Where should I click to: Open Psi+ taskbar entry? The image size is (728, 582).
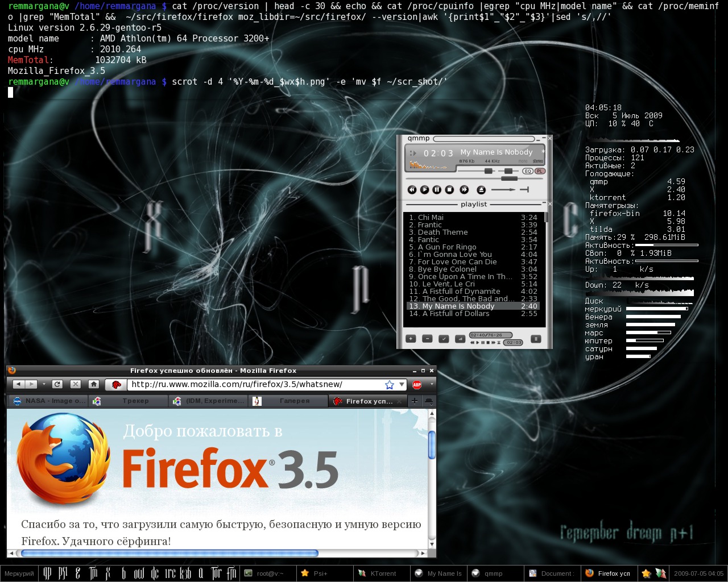(325, 573)
